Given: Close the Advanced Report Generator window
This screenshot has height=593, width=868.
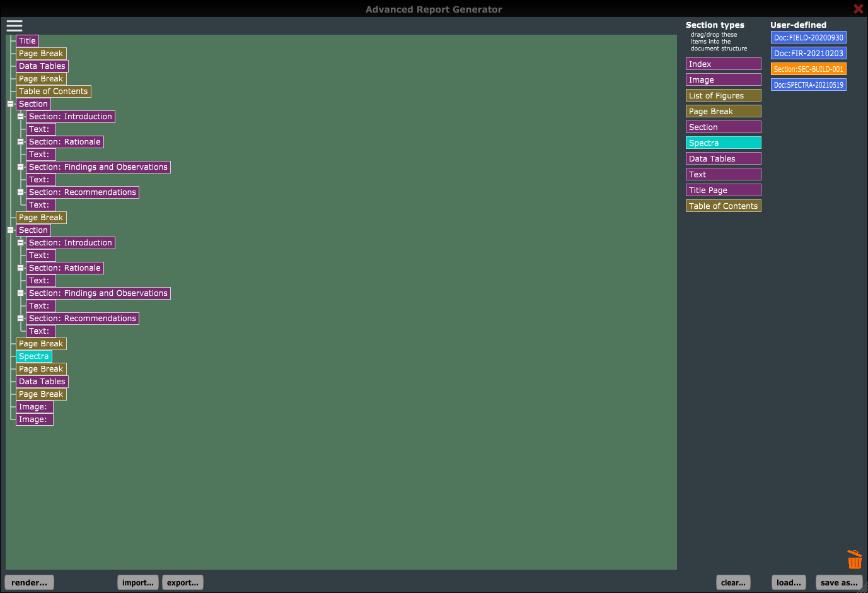Looking at the screenshot, I should 858,9.
